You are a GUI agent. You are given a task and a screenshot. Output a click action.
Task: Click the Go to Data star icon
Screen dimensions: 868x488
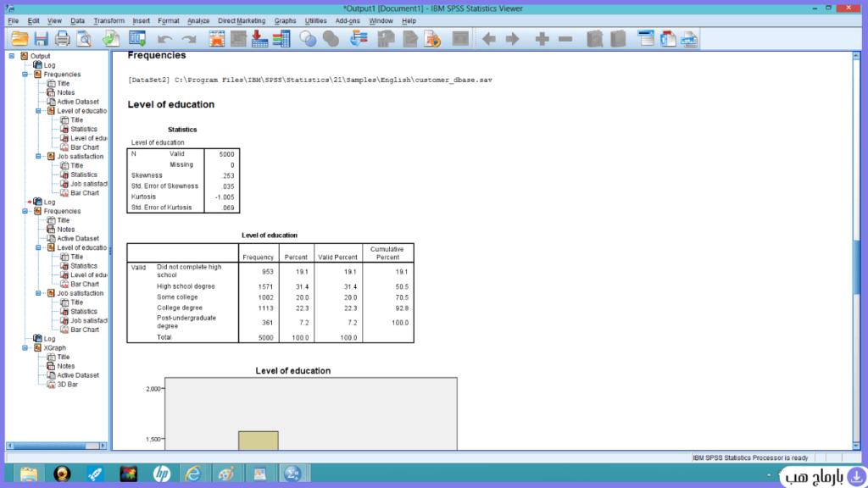click(x=216, y=39)
